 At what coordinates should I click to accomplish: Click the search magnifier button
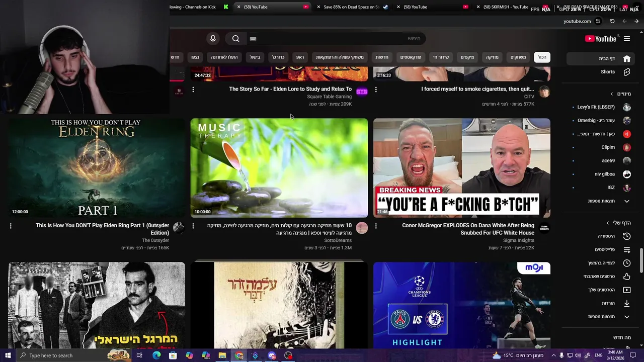coord(235,39)
